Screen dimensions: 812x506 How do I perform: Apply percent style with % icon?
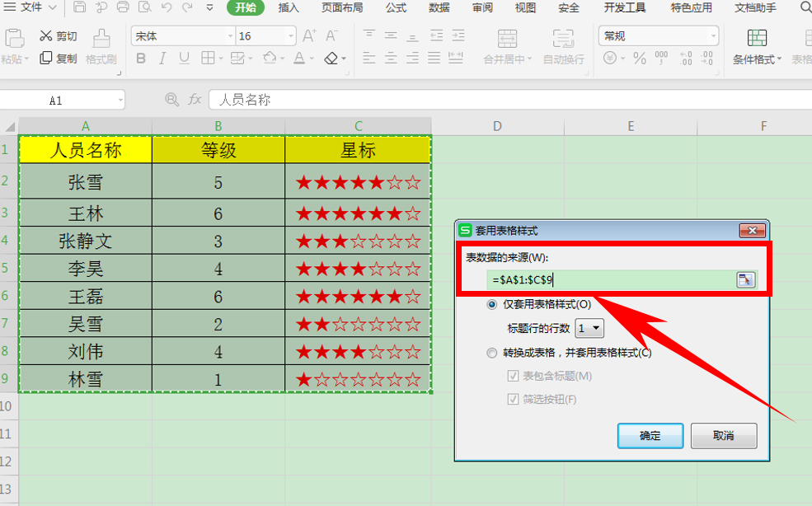640,58
